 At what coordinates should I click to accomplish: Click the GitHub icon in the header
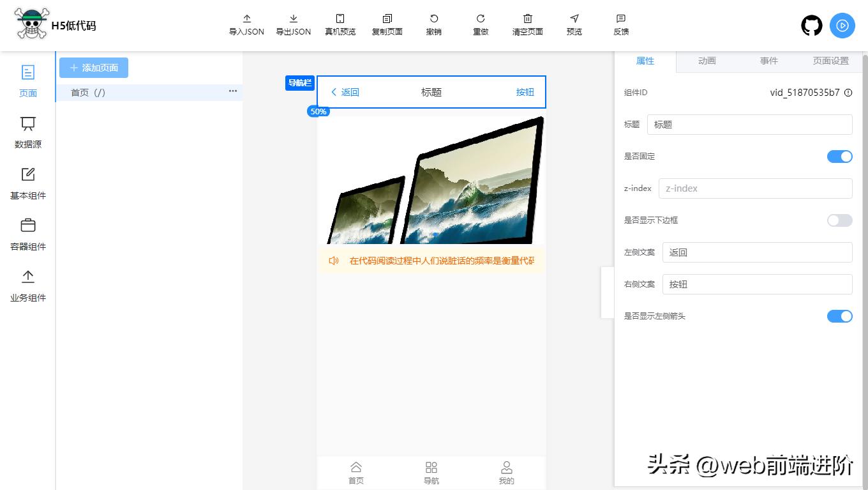811,26
